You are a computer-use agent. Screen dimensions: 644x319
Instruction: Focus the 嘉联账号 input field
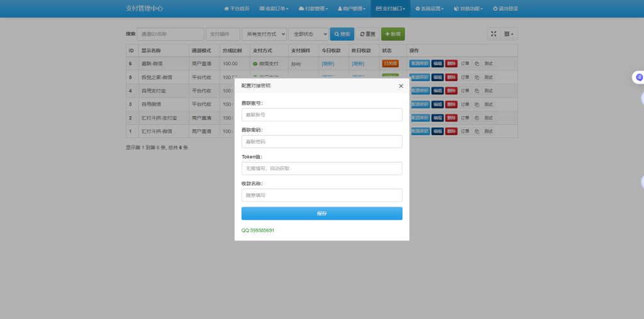pos(321,115)
